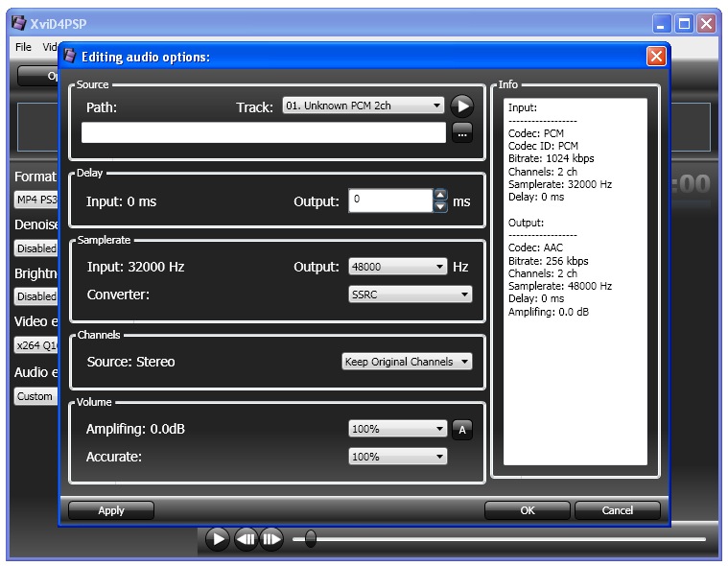Screen dimensions: 728x566
Task: Click 'Bitrate: 1024 kbps' in Info
Action: click(552, 158)
